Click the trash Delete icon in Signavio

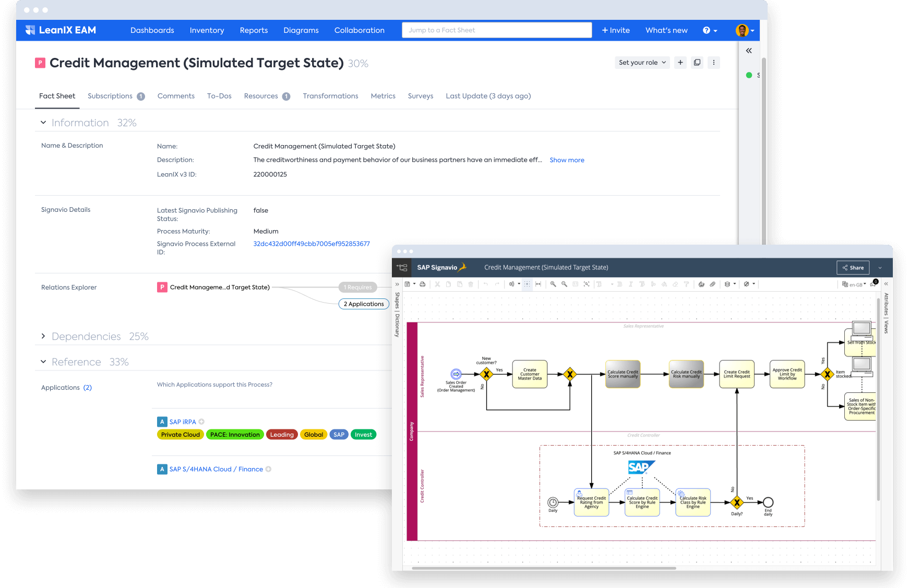[x=471, y=284]
